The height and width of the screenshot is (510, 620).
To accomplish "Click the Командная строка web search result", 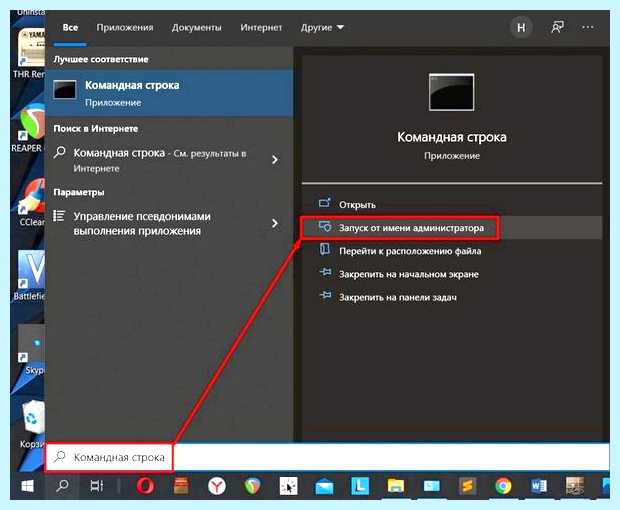I will 159,160.
